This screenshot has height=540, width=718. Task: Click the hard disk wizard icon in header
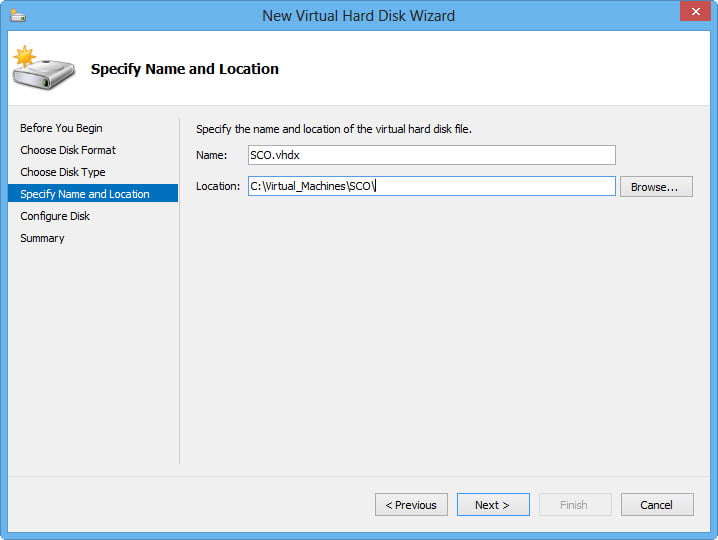pyautogui.click(x=44, y=67)
